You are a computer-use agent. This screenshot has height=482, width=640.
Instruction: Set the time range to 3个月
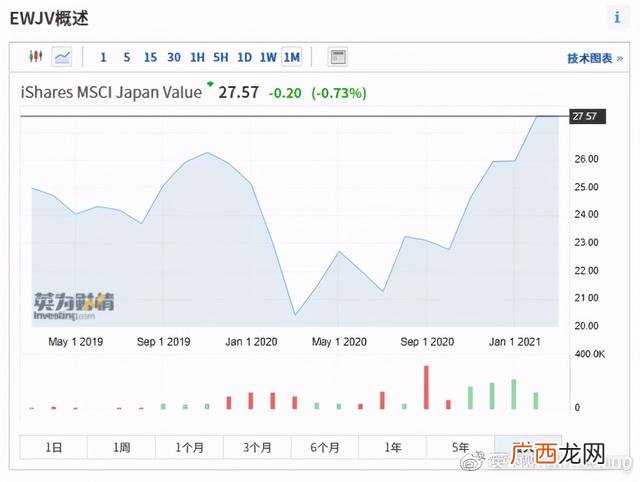[257, 447]
